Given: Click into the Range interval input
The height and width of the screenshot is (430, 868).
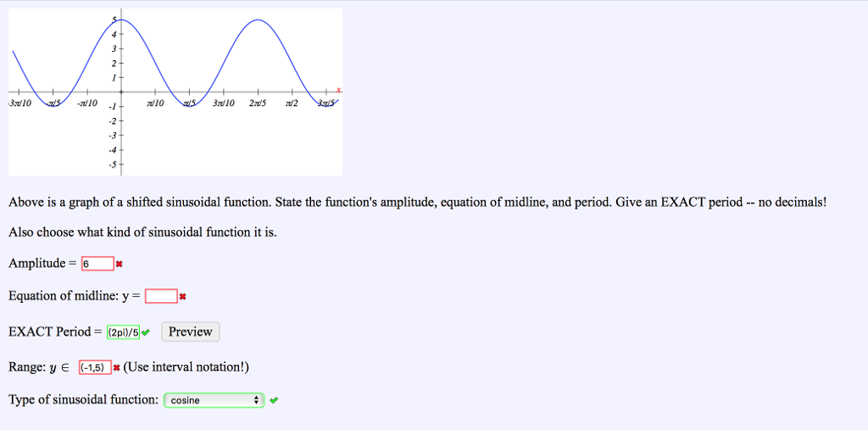Looking at the screenshot, I should (94, 367).
